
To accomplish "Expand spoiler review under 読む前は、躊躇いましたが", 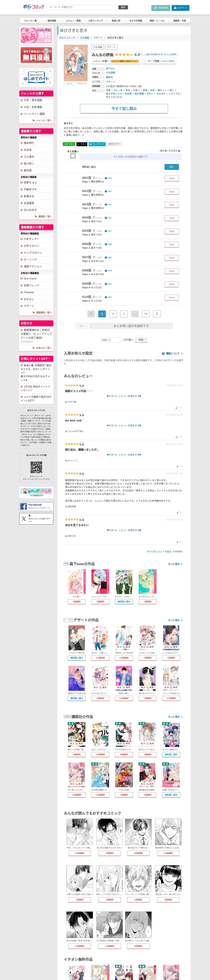I will pos(124,455).
